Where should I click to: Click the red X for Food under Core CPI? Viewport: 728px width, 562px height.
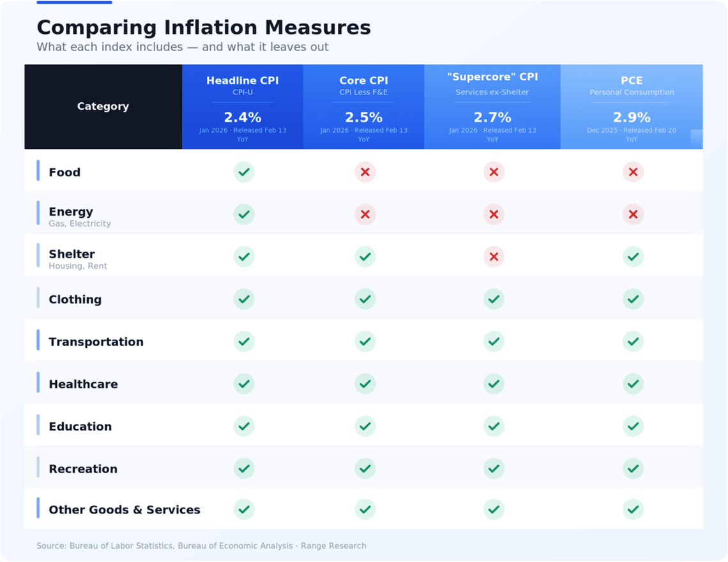tap(365, 172)
